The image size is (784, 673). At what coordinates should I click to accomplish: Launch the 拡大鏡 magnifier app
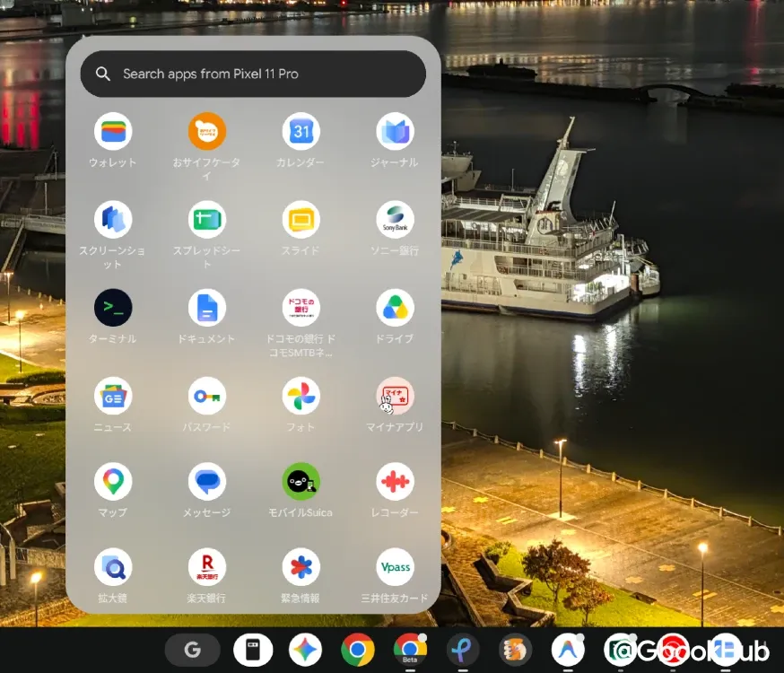click(x=113, y=567)
